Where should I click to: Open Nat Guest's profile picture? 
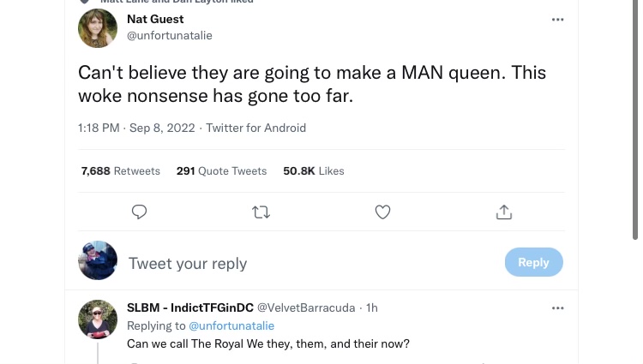pos(98,28)
